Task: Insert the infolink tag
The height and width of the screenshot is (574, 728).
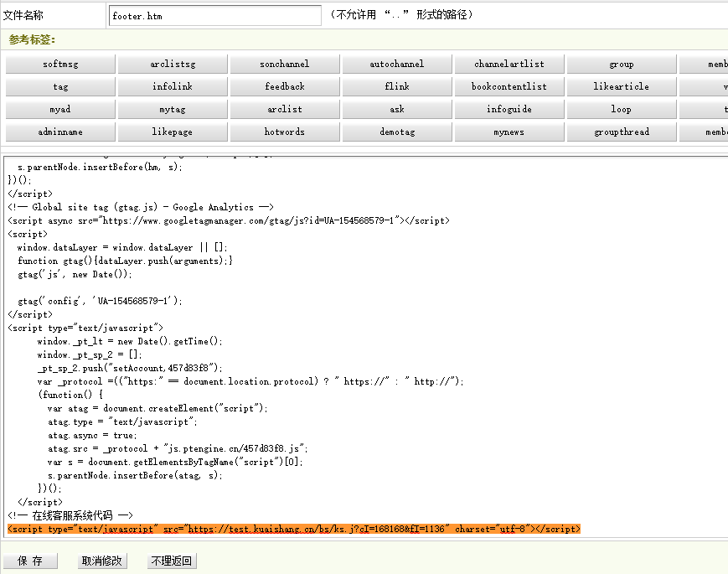Action: pyautogui.click(x=173, y=86)
